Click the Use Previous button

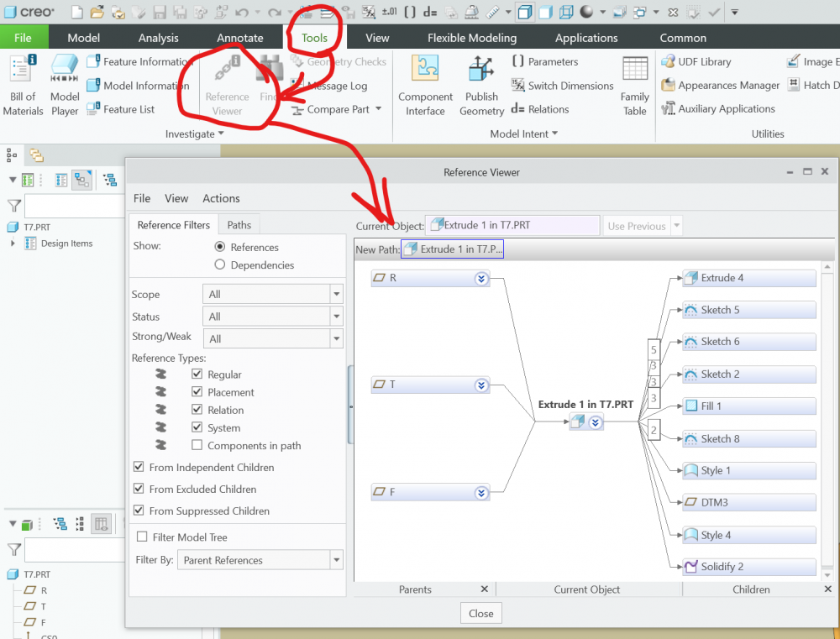click(637, 226)
